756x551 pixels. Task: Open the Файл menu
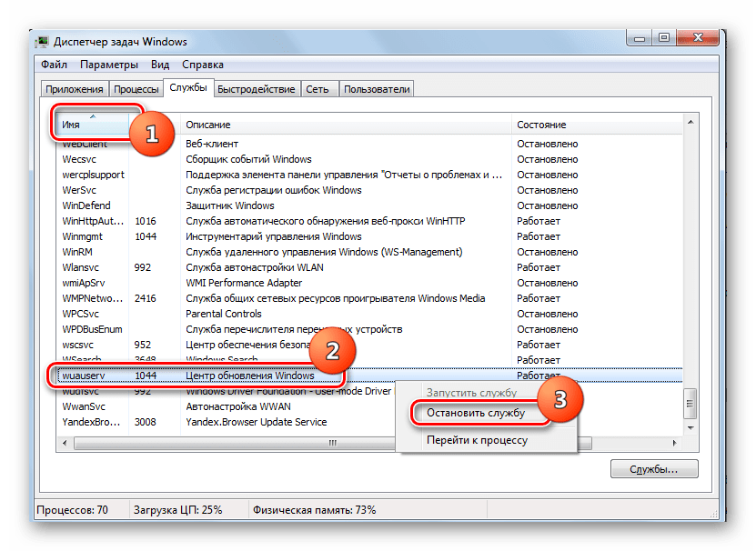pyautogui.click(x=54, y=65)
